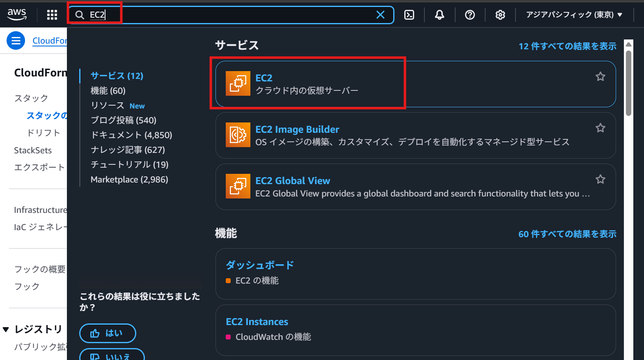Open フックの概要 in the sidebar
Viewport: 644px width, 360px height.
point(40,269)
